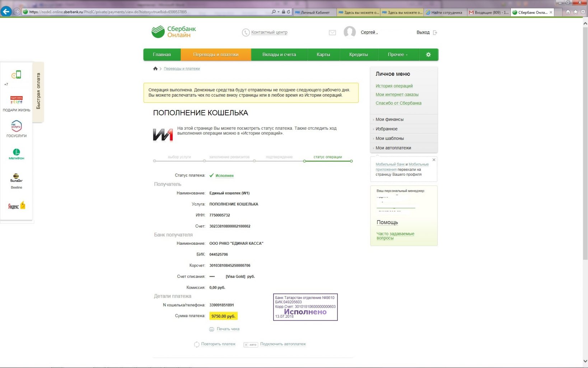Image resolution: width=588 pixels, height=368 pixels.
Task: Refresh the page with reload icon
Action: pos(288,12)
